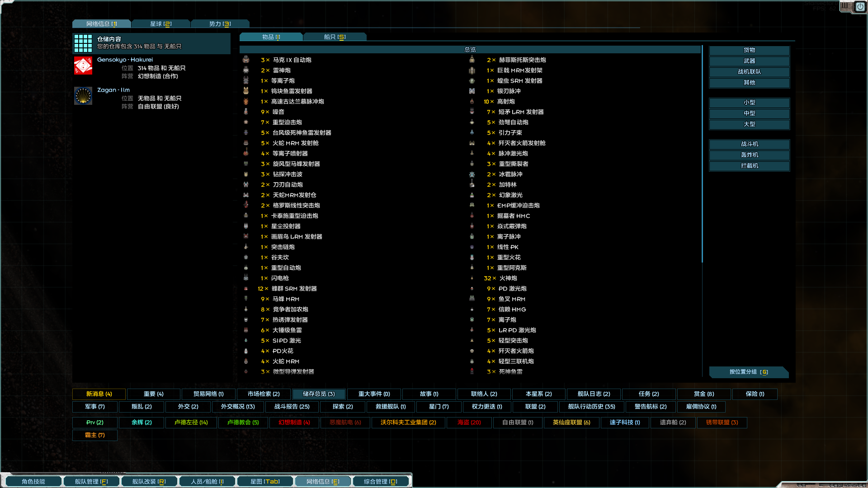Switch to the 船只 [S] tab
Image resolution: width=868 pixels, height=488 pixels.
[x=335, y=37]
